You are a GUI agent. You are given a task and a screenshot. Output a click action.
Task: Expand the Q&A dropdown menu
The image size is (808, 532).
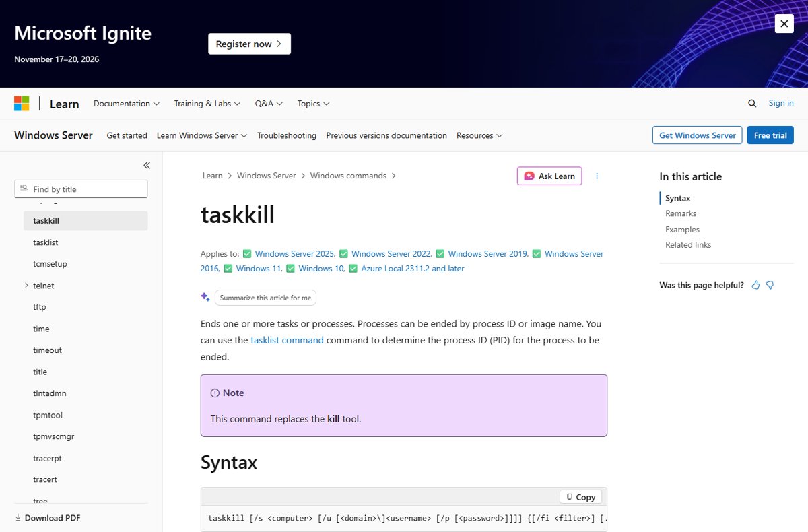tap(269, 104)
